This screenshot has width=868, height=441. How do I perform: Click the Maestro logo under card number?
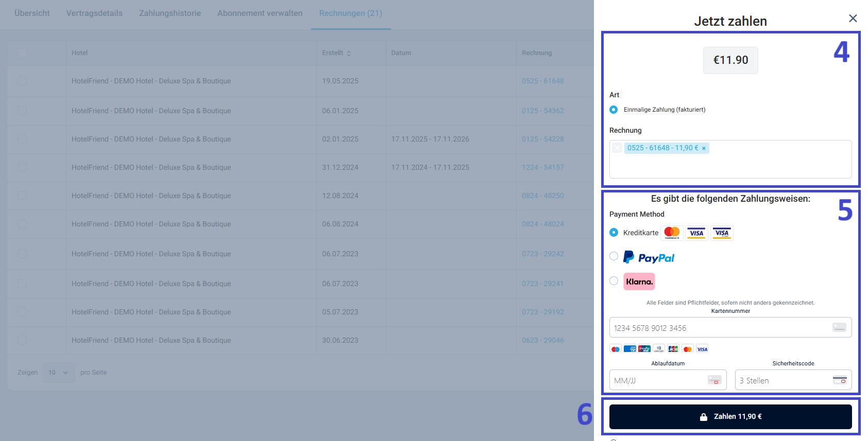click(x=615, y=349)
